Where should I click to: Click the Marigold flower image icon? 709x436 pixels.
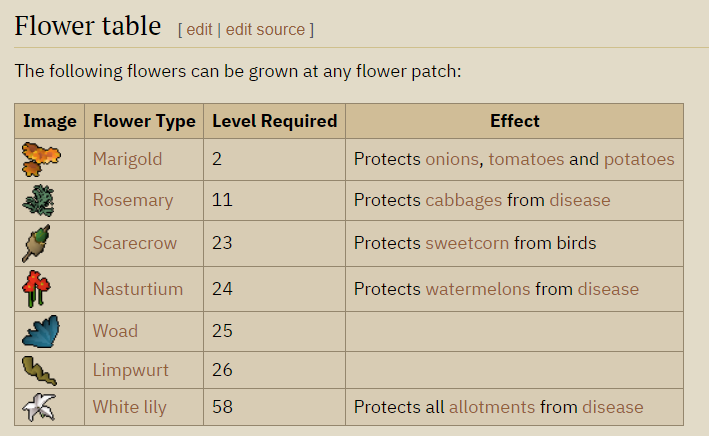coord(41,159)
